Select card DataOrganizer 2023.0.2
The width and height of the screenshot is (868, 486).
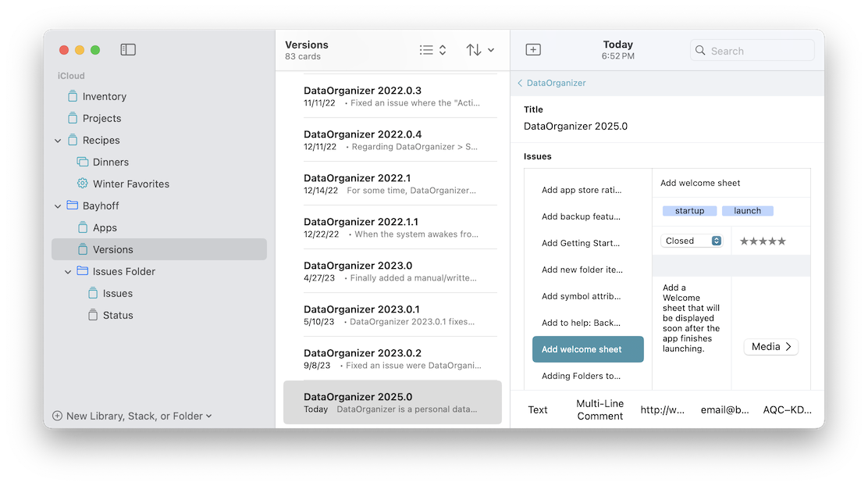[393, 359]
